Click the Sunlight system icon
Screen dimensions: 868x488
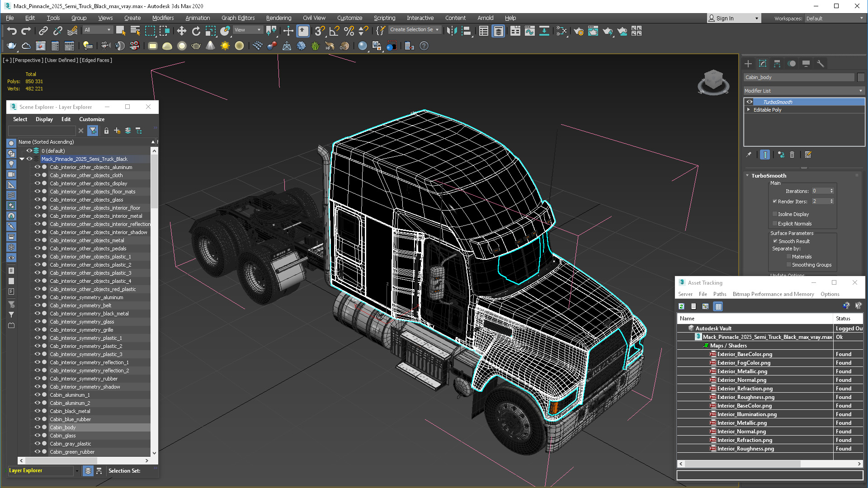pyautogui.click(x=225, y=46)
